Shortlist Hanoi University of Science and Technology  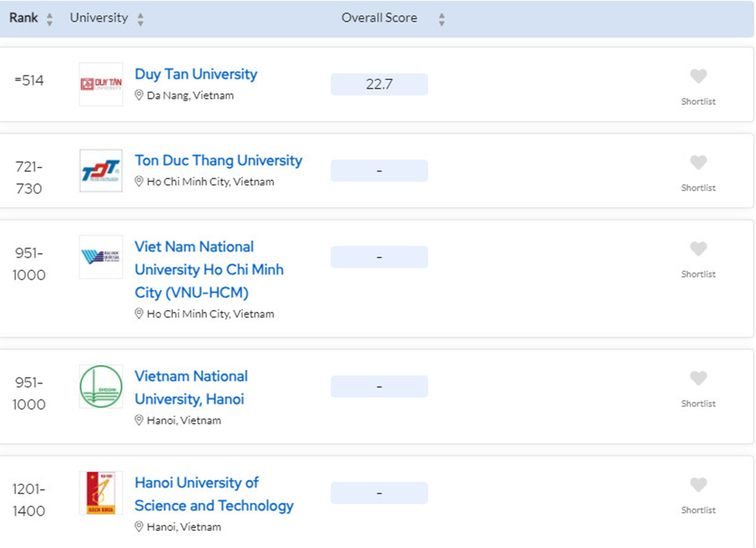click(698, 485)
